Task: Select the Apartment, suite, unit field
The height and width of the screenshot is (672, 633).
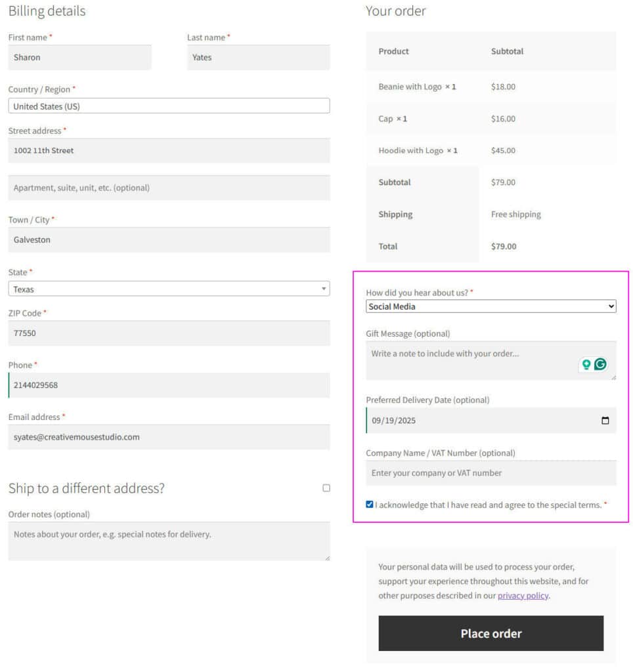Action: tap(169, 188)
